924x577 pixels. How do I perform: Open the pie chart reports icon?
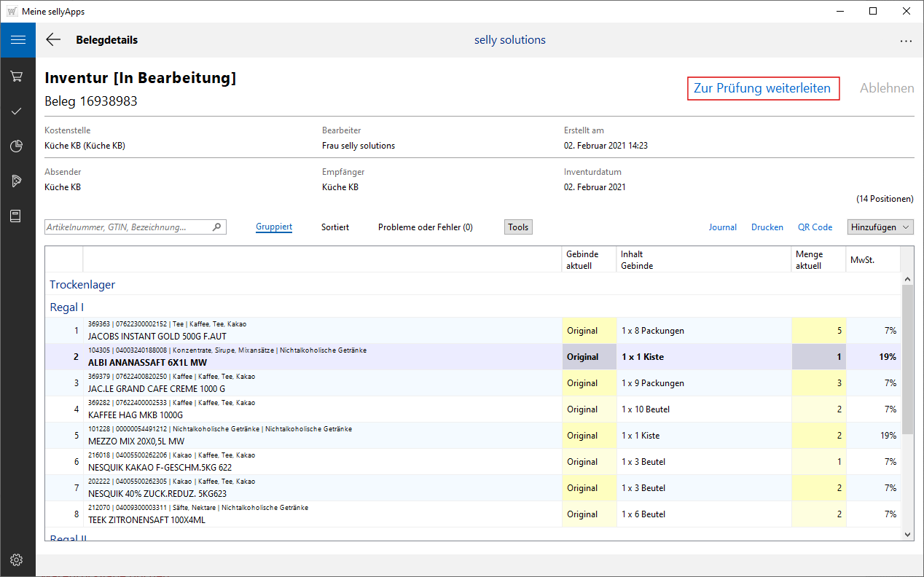[17, 146]
